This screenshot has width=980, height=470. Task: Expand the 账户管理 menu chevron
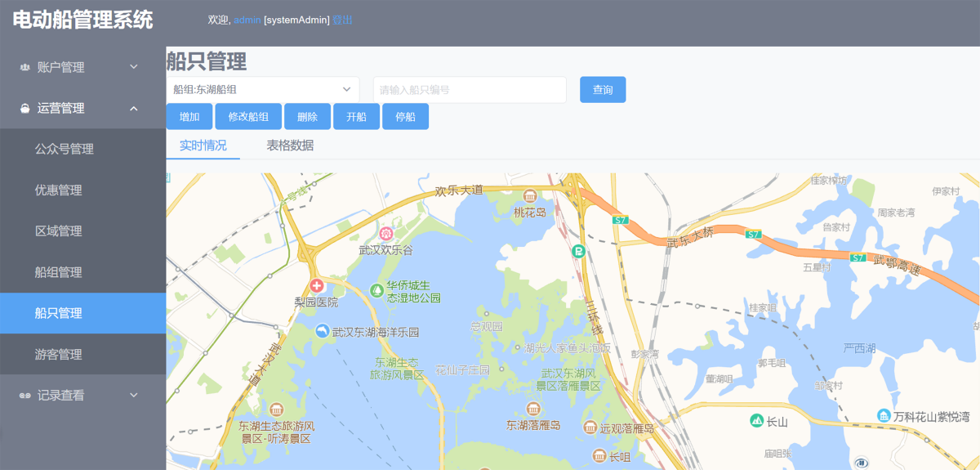click(x=134, y=67)
